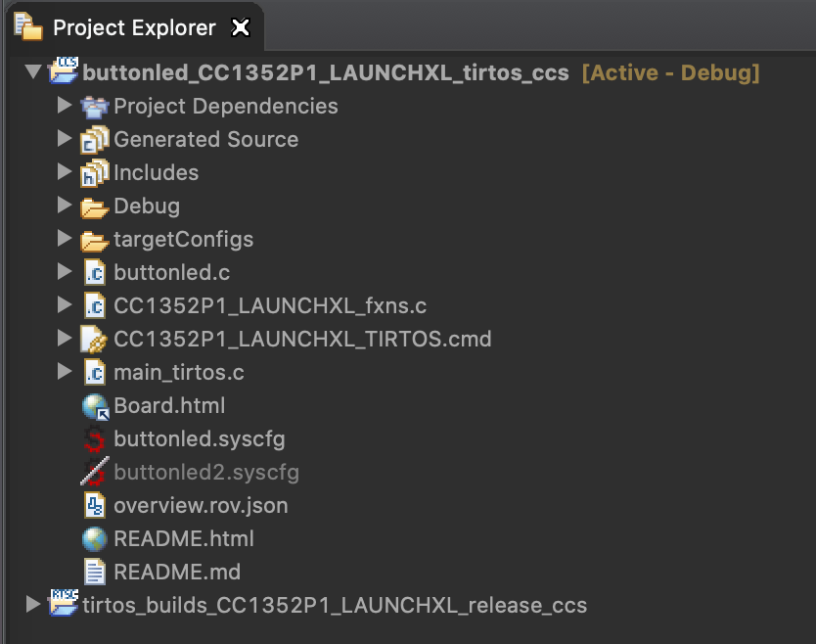The width and height of the screenshot is (816, 644).
Task: Click the Board.html globe shortcut icon
Action: (95, 406)
